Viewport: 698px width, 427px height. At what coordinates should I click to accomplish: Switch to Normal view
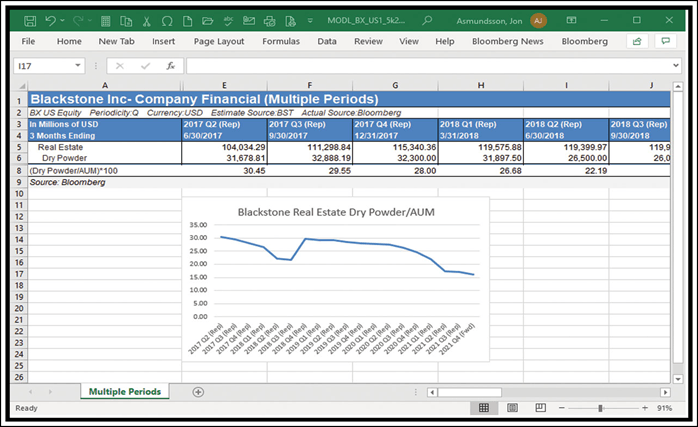click(484, 408)
